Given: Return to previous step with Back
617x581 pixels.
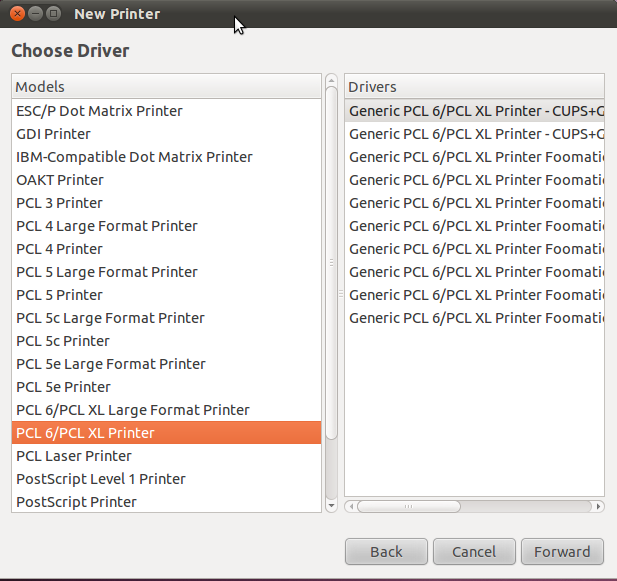Looking at the screenshot, I should [386, 551].
